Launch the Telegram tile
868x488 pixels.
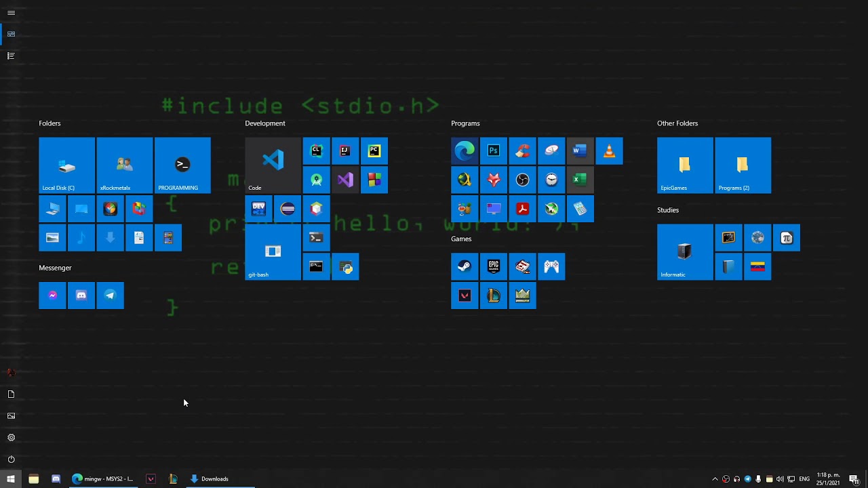point(110,296)
